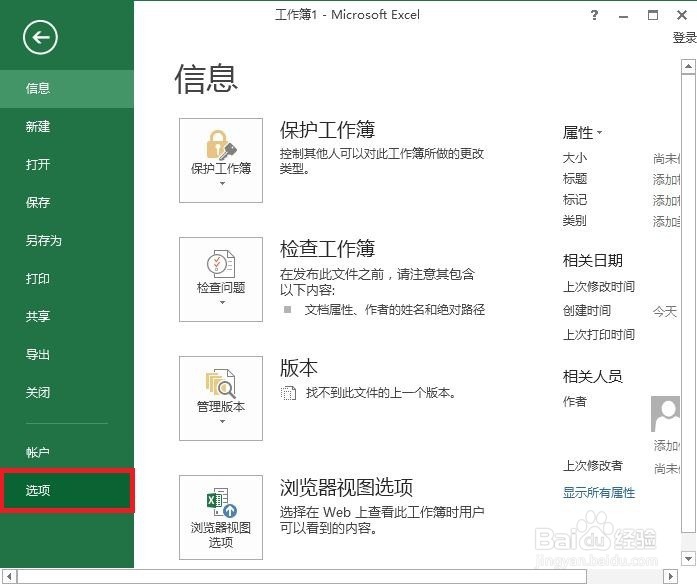Select 关闭 in the left menu
The height and width of the screenshot is (585, 697).
pos(67,392)
